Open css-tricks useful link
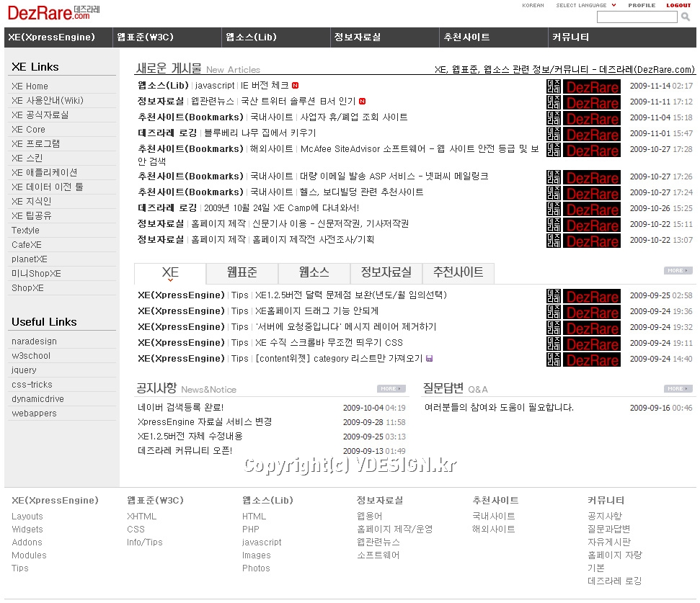700x603 pixels. coord(32,385)
